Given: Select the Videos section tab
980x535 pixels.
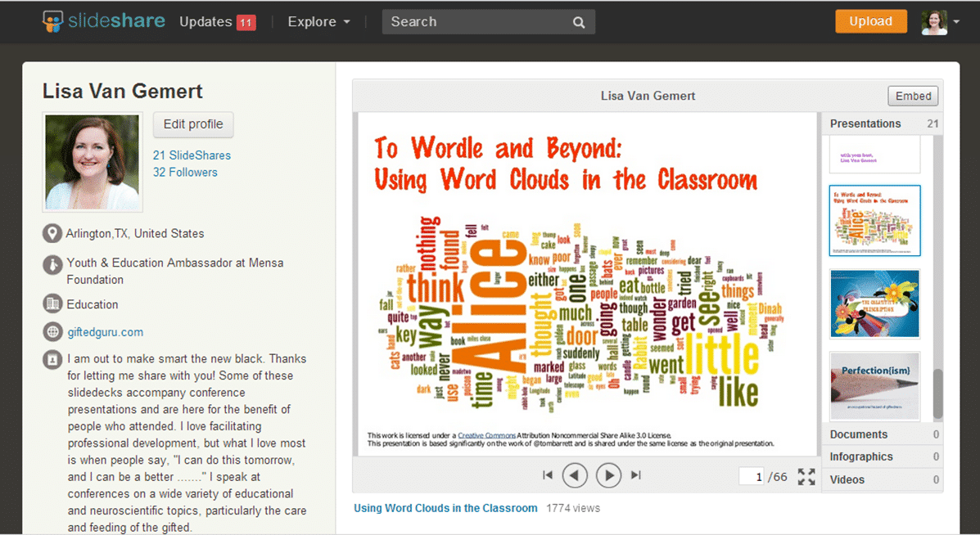Looking at the screenshot, I should [x=882, y=479].
